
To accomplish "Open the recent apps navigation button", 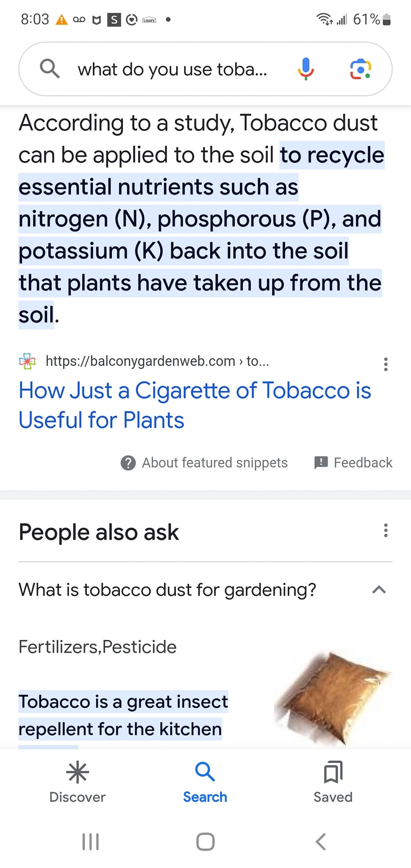I will 90,842.
